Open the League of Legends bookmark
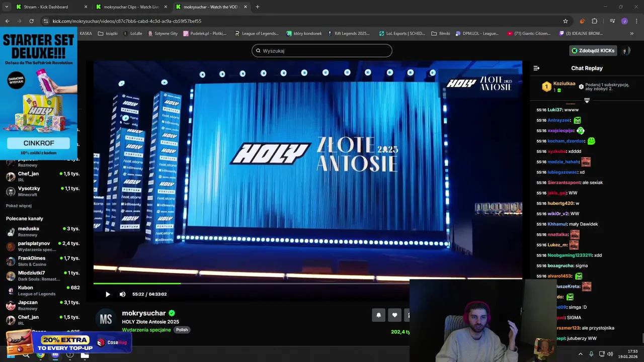This screenshot has width=644, height=362. point(257,34)
